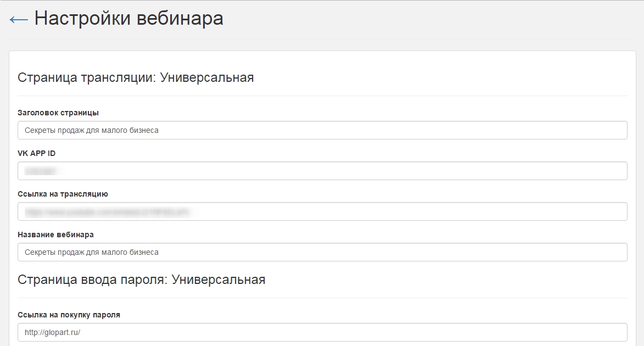Click the 'Настройки вебинара' page title
Image resolution: width=644 pixels, height=346 pixels.
pyautogui.click(x=128, y=18)
